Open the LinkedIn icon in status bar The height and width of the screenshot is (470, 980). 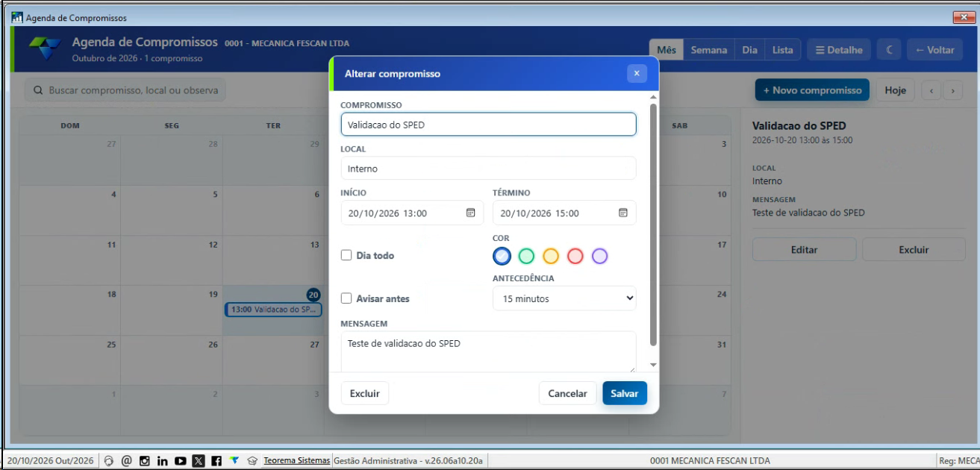pos(162,461)
